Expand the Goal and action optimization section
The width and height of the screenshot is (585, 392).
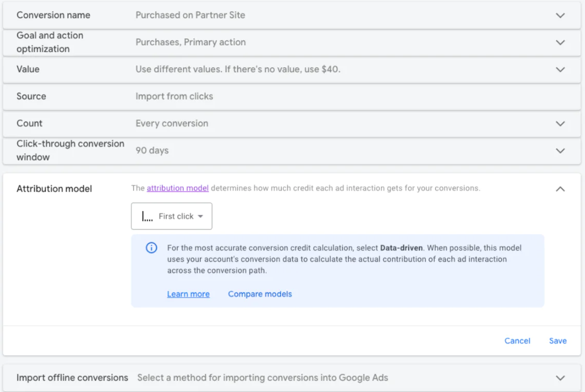(x=560, y=42)
